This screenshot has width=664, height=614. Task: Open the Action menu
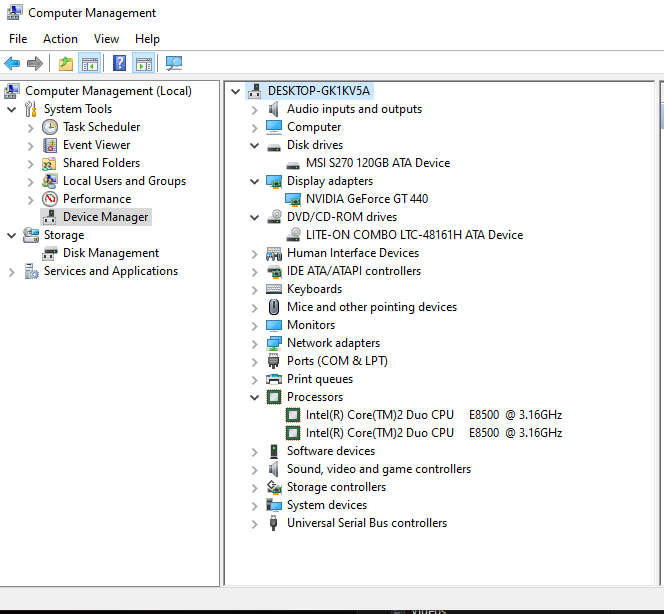click(x=60, y=39)
